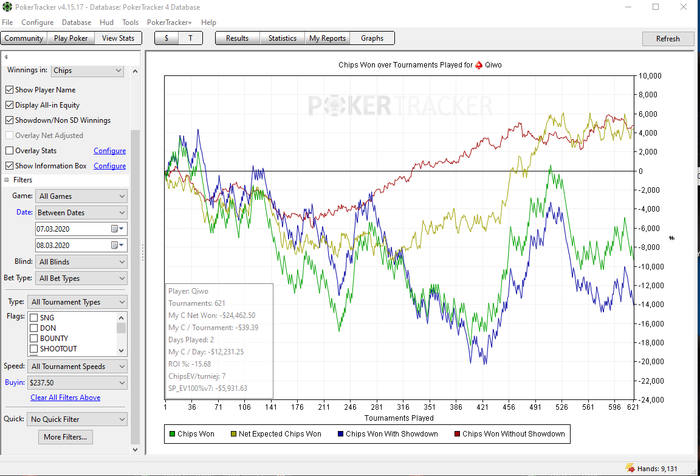
Task: Check the BOUNTY flag checkbox
Action: point(33,338)
